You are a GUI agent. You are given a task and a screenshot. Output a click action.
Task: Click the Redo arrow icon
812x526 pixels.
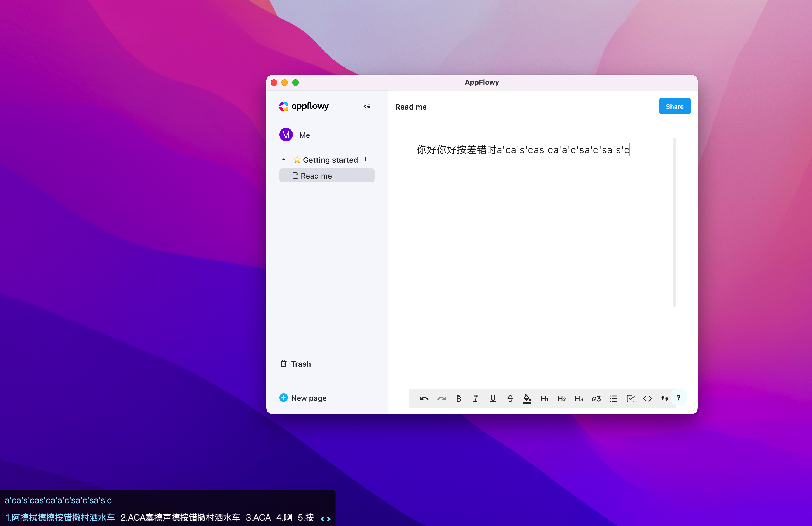pyautogui.click(x=441, y=399)
